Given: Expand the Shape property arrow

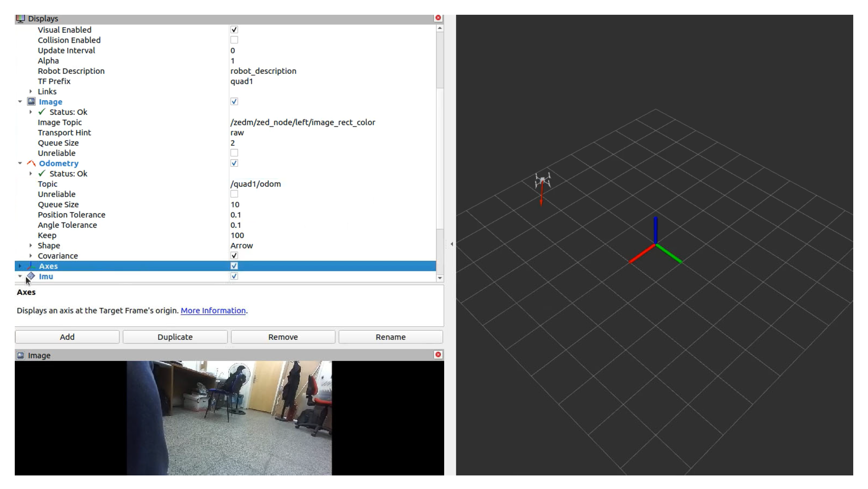Looking at the screenshot, I should (x=31, y=245).
